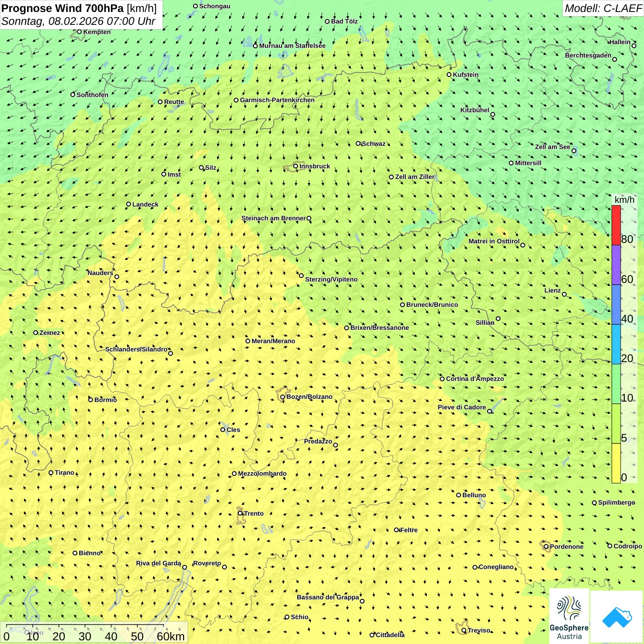Screen dimensions: 644x644
Task: Click the Pordenone city label
Action: click(567, 546)
